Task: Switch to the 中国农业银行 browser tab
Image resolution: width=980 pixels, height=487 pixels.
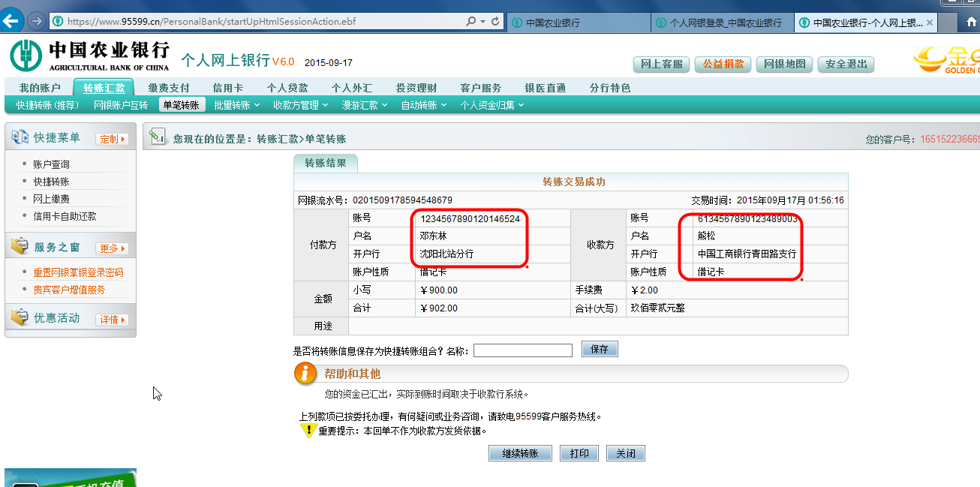Action: (578, 23)
